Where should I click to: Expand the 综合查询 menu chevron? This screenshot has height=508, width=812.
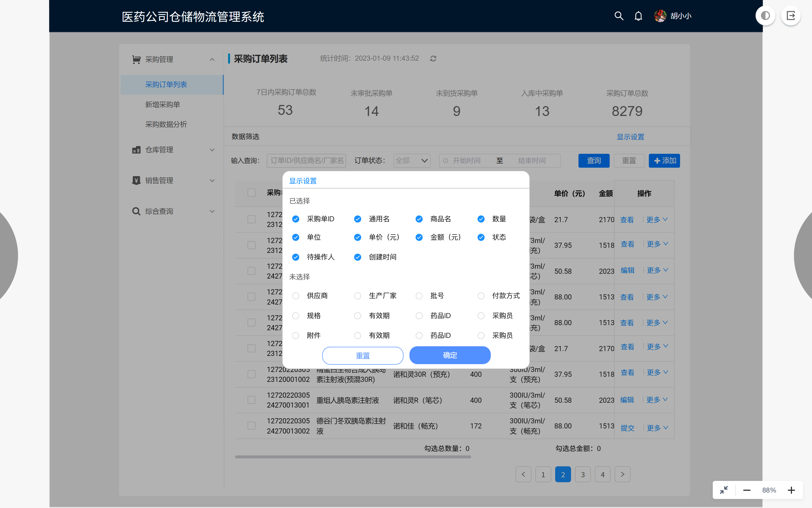[212, 211]
